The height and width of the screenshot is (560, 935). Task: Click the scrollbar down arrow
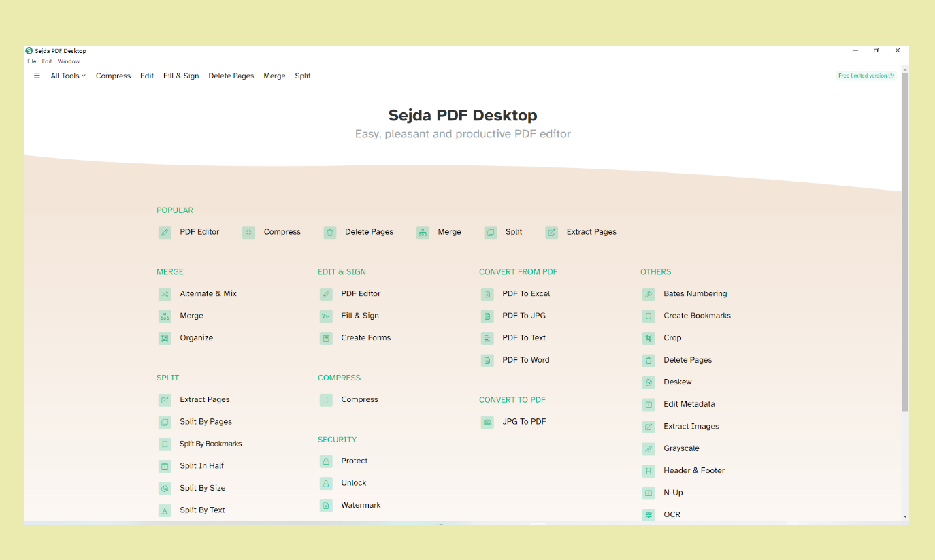coord(905,517)
